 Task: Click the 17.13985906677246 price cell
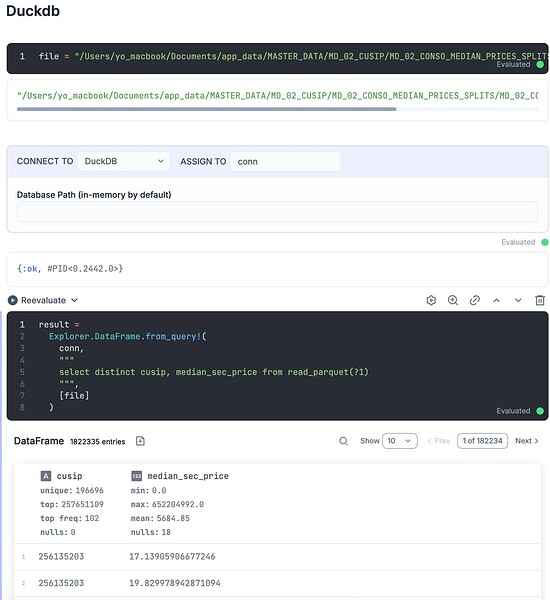(x=172, y=556)
